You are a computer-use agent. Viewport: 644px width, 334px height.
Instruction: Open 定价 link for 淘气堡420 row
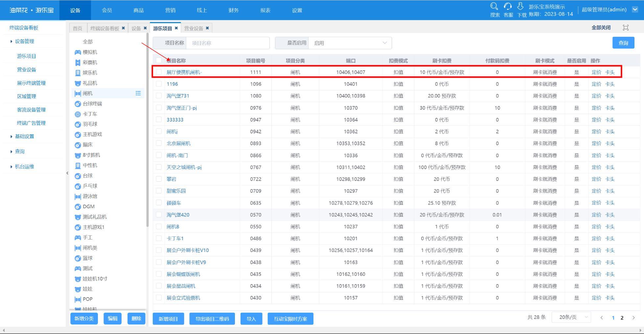[x=596, y=215]
